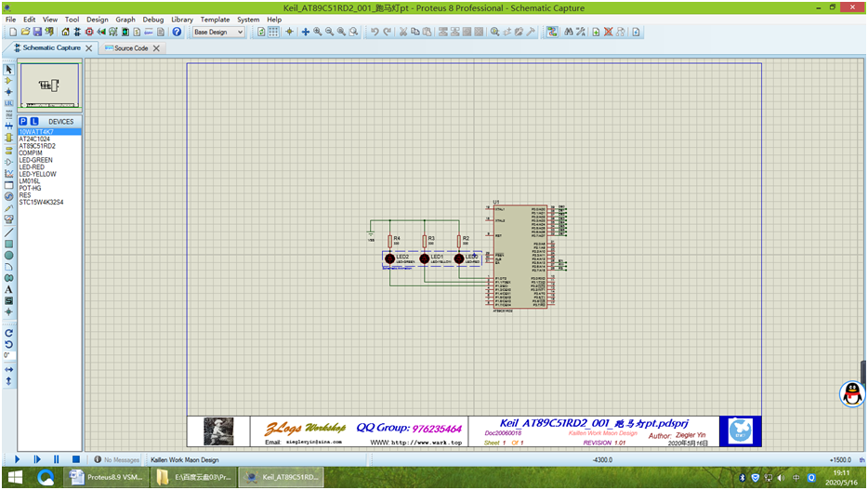Redraw display with refresh icon
Image resolution: width=868 pixels, height=490 pixels.
click(261, 33)
